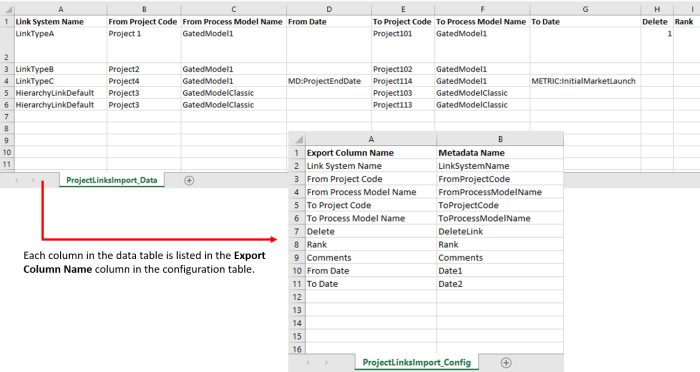Click 'Delete' header cell in data sheet
The width and height of the screenshot is (700, 372).
(x=657, y=21)
